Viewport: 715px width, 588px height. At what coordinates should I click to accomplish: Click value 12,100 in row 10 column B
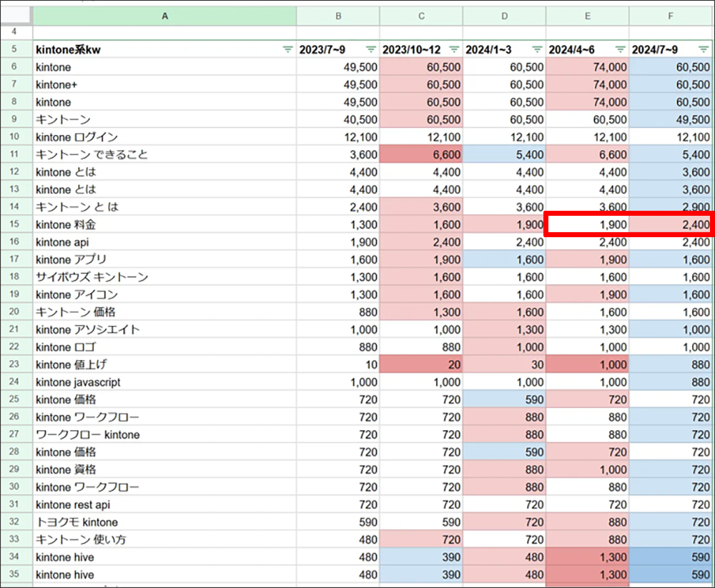(x=338, y=137)
